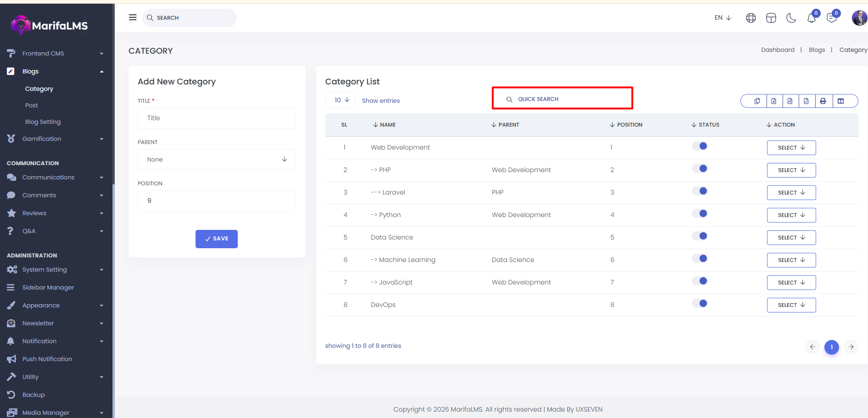Export category list to Excel
The image size is (868, 418).
coord(773,101)
